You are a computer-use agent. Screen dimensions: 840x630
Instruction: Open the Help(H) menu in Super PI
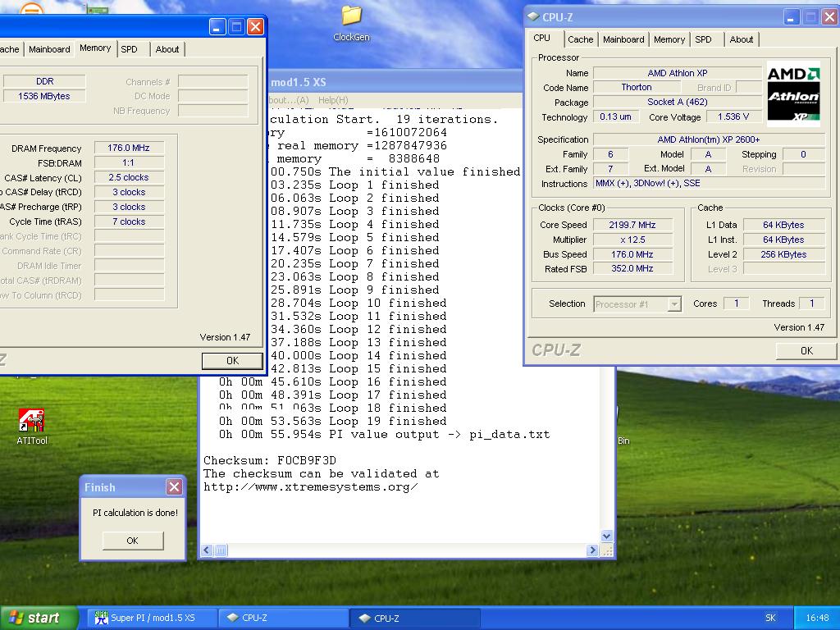click(333, 100)
